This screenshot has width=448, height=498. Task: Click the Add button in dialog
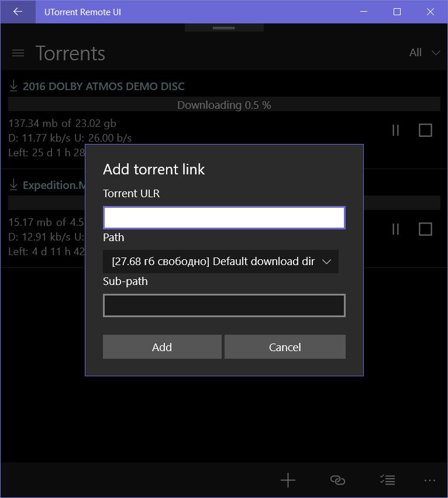pyautogui.click(x=162, y=347)
